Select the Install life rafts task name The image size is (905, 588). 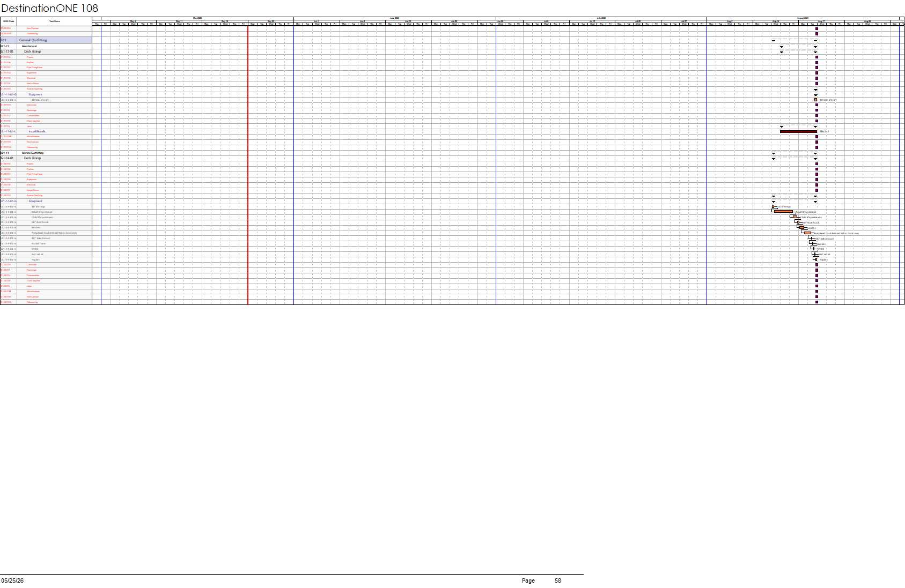click(x=37, y=131)
